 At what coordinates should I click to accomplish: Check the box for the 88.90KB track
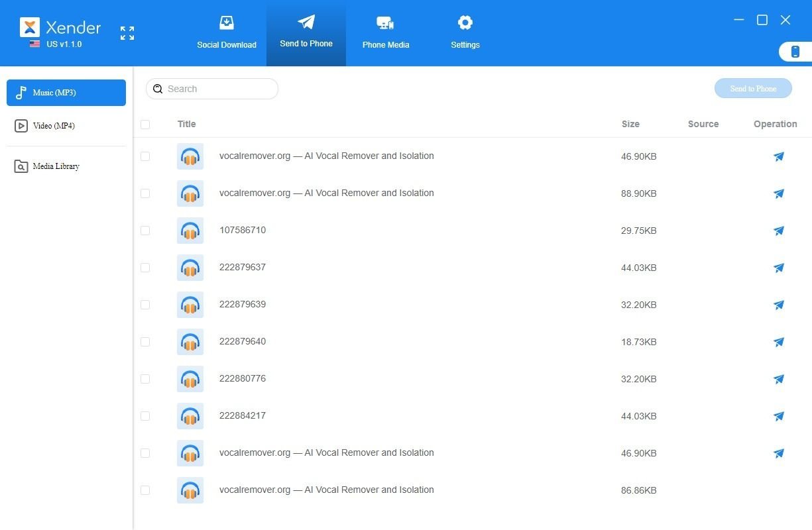coord(145,193)
